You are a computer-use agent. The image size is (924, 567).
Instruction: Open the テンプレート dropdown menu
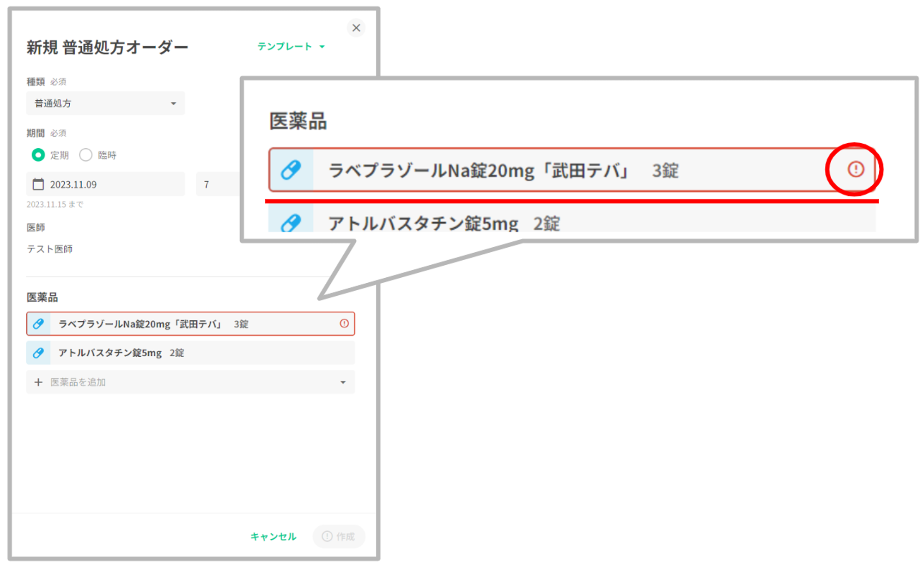click(291, 46)
